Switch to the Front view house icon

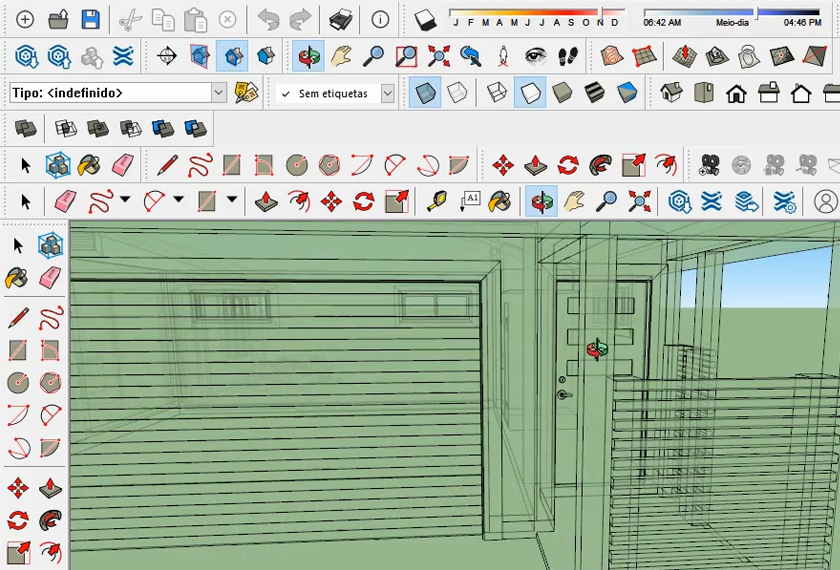click(736, 94)
